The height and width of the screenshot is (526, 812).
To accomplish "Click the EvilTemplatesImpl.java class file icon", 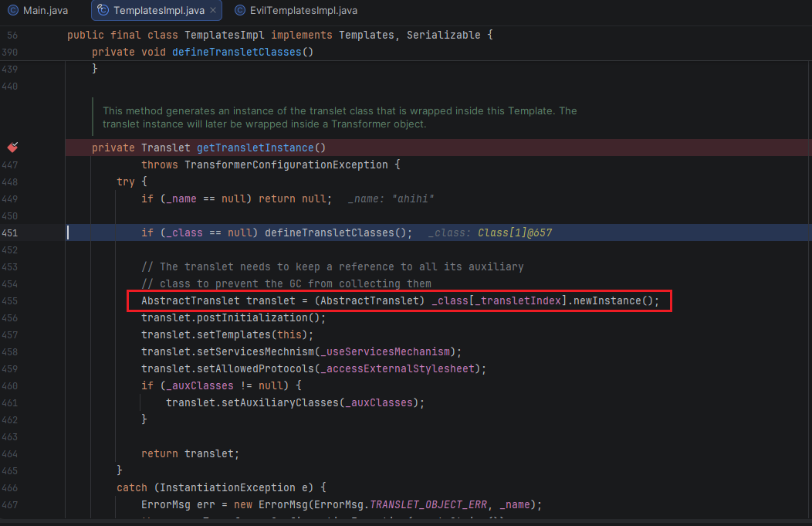I will (239, 11).
